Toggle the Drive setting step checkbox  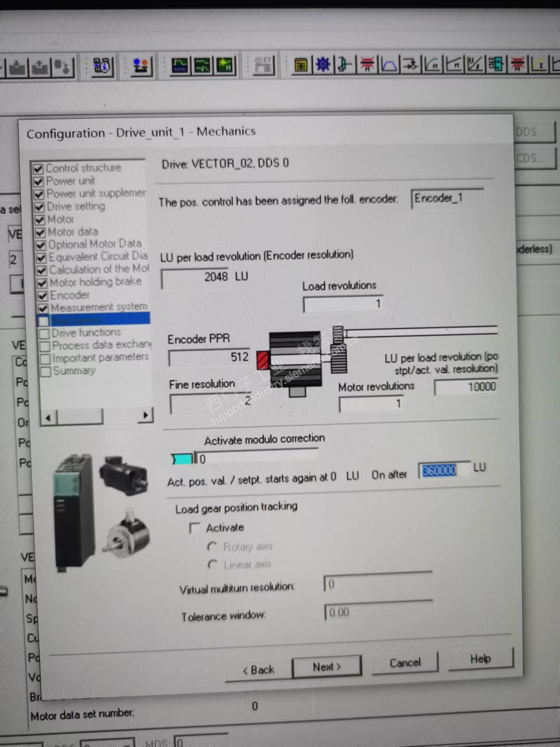click(x=39, y=207)
